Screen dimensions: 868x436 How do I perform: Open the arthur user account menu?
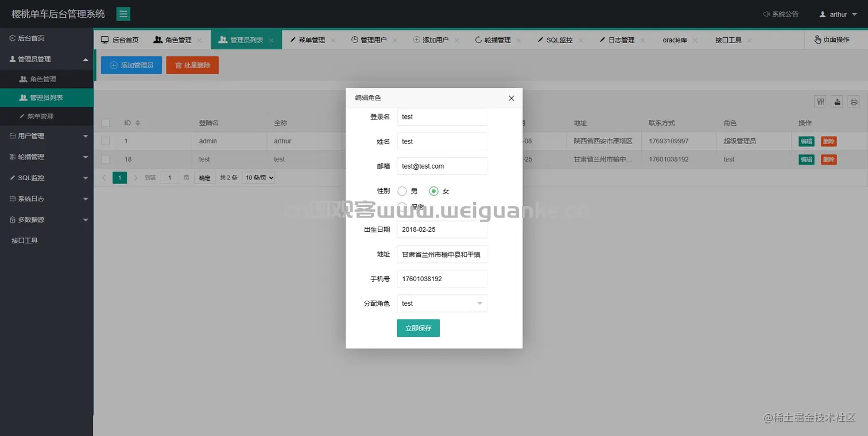[x=838, y=14]
